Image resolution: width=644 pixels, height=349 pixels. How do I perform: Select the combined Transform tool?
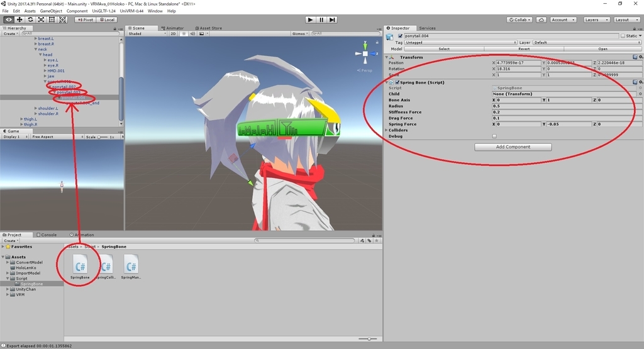(62, 19)
